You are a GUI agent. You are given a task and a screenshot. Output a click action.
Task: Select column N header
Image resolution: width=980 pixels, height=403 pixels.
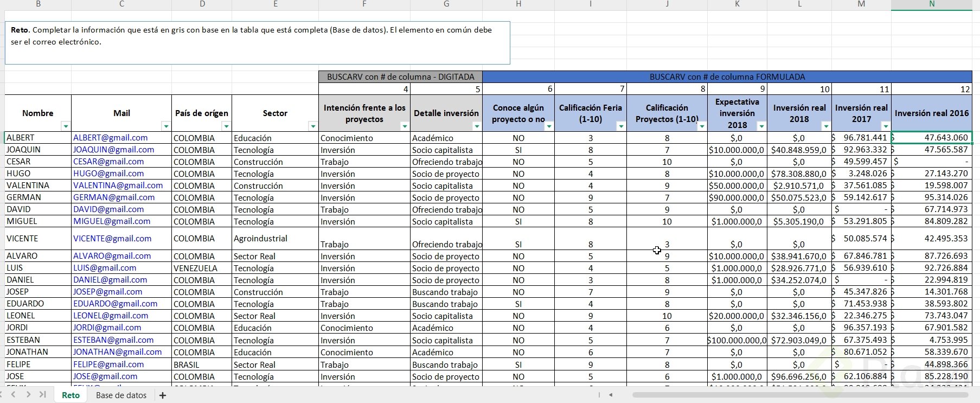(x=932, y=4)
